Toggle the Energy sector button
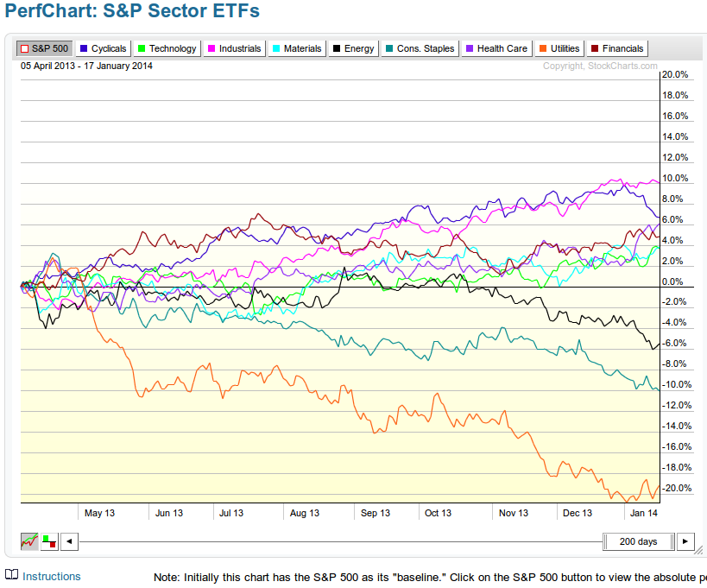This screenshot has height=588, width=707. click(353, 48)
